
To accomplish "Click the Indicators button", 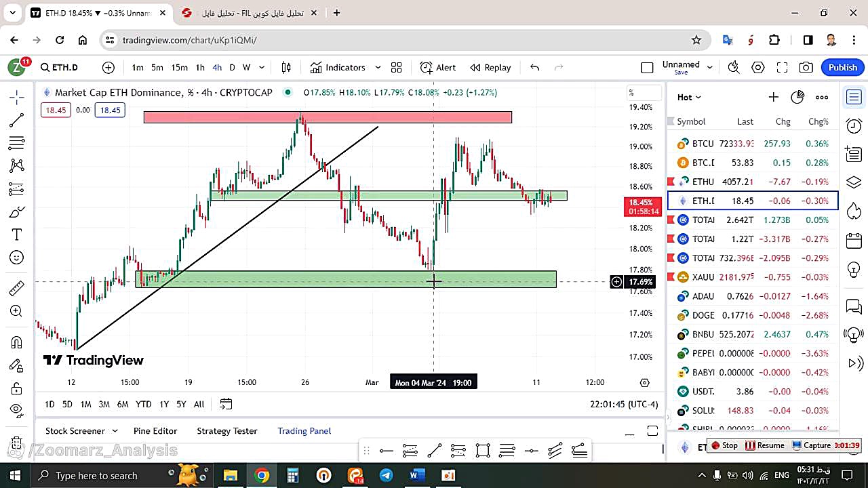I will pyautogui.click(x=338, y=67).
